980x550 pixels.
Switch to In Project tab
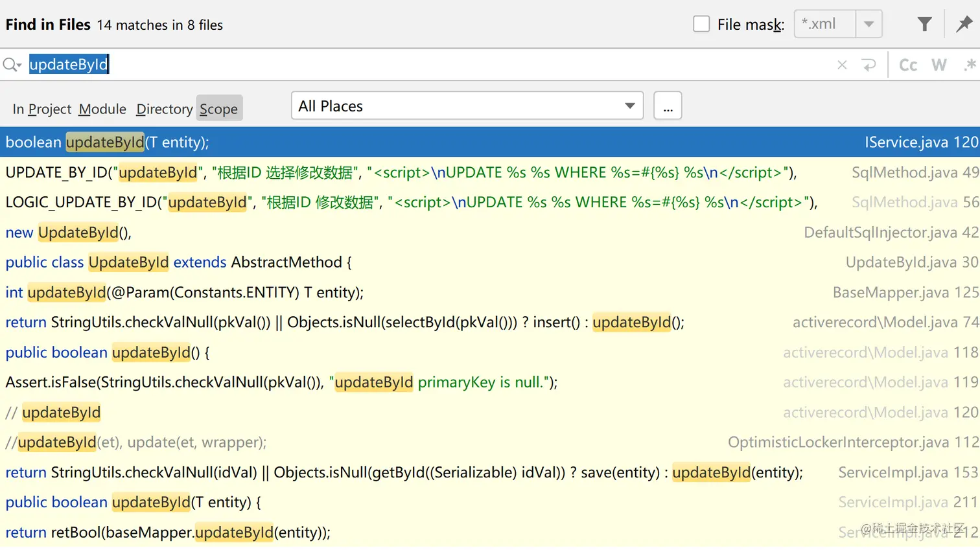pyautogui.click(x=41, y=109)
